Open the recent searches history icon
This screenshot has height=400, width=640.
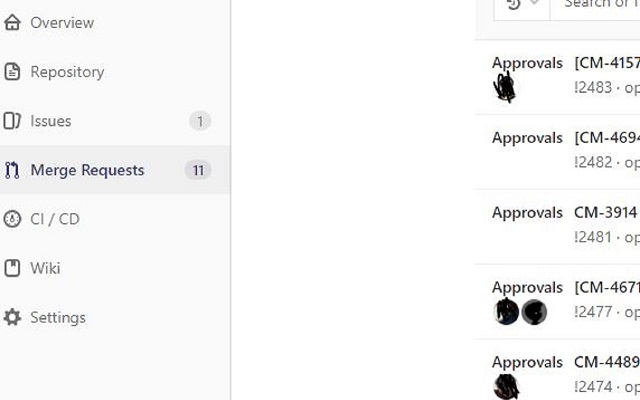click(513, 4)
